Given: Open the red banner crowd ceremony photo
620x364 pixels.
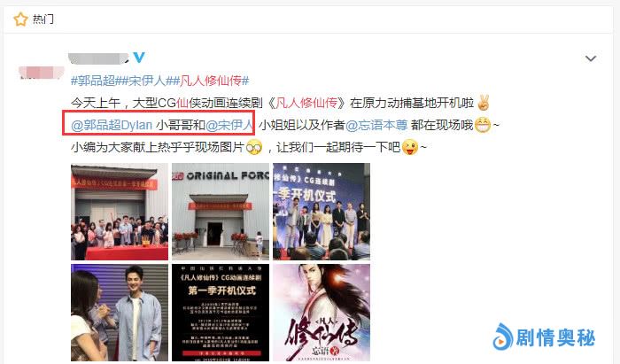Looking at the screenshot, I should [120, 212].
